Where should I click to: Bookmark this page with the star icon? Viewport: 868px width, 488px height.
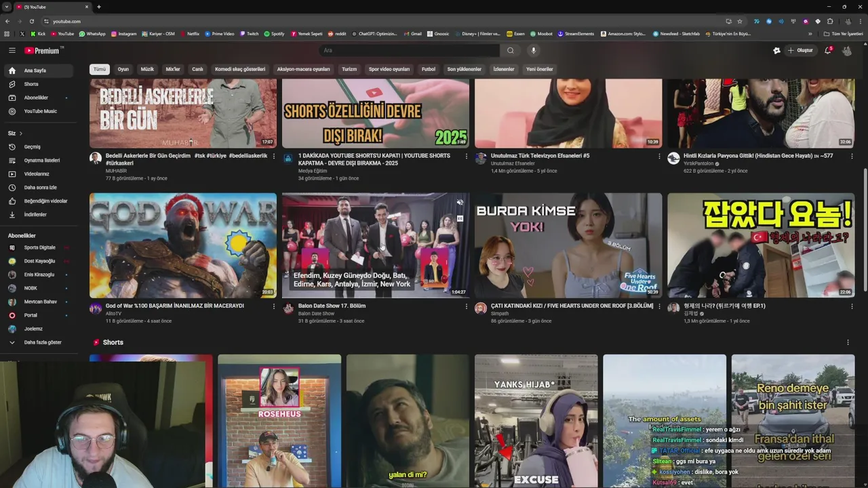740,21
